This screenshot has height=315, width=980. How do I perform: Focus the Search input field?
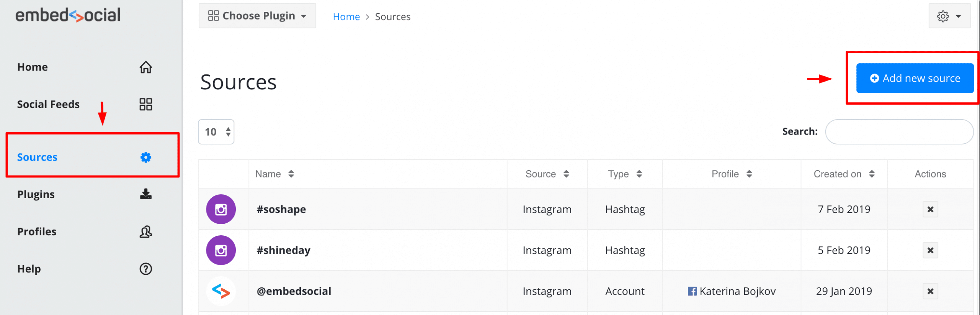coord(899,132)
